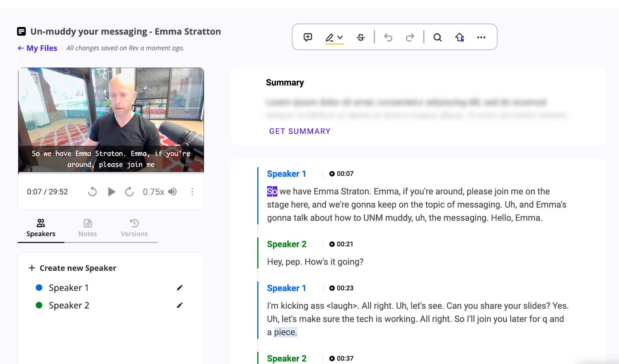Apply strikethrough formatting
Viewport: 619px width, 364px height.
coord(361,38)
